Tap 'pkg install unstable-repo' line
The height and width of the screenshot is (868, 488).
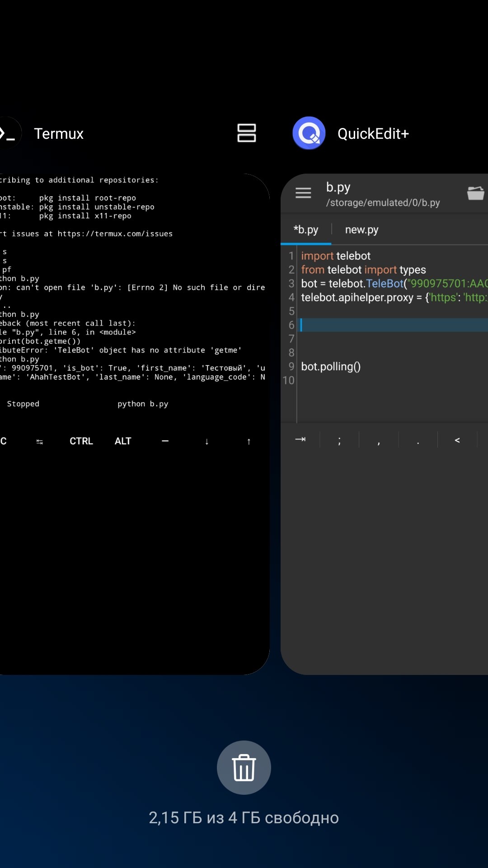coord(97,207)
